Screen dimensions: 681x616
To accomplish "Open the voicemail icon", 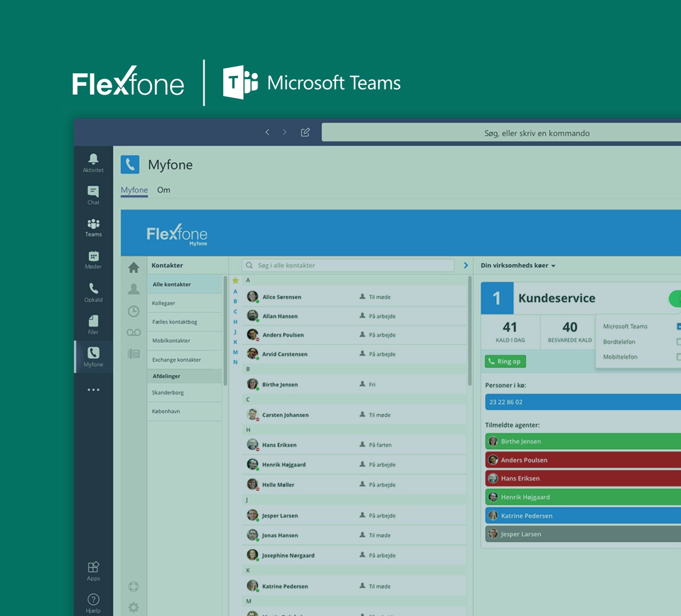I will (133, 332).
